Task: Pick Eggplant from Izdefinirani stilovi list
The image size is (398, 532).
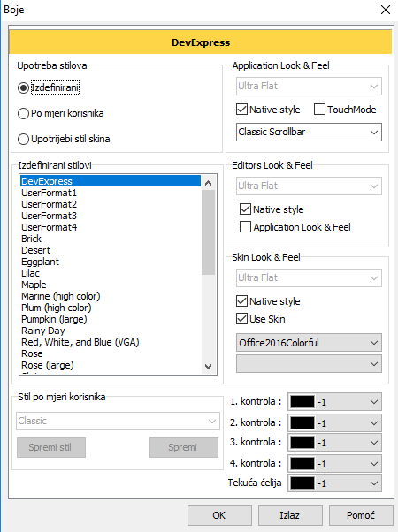Action: click(40, 262)
